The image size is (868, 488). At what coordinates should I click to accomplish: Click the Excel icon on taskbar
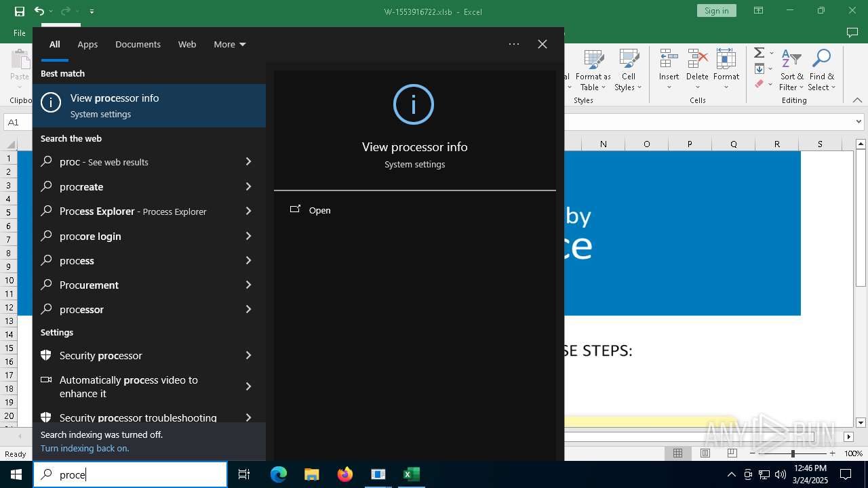411,474
